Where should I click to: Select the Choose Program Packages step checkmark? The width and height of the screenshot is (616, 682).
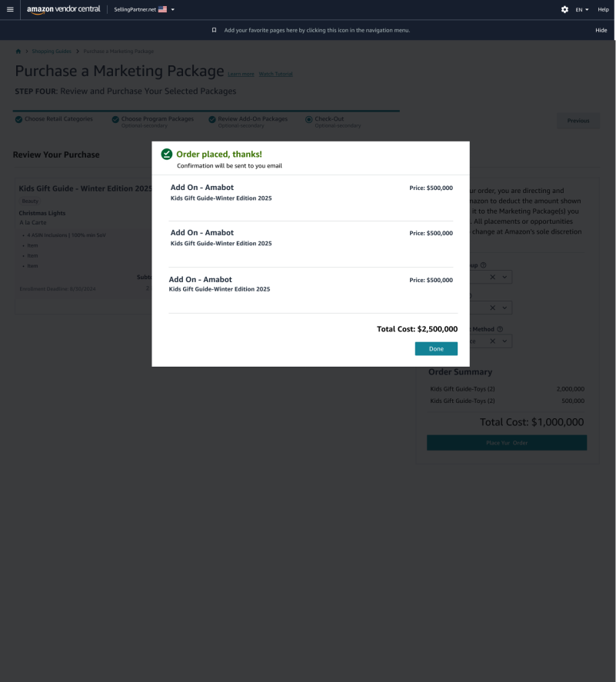pyautogui.click(x=115, y=119)
